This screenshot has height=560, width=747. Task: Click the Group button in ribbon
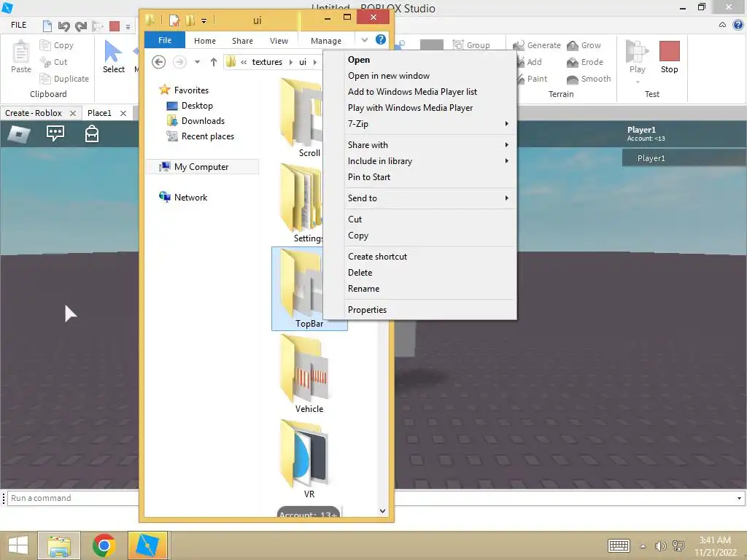tap(471, 44)
